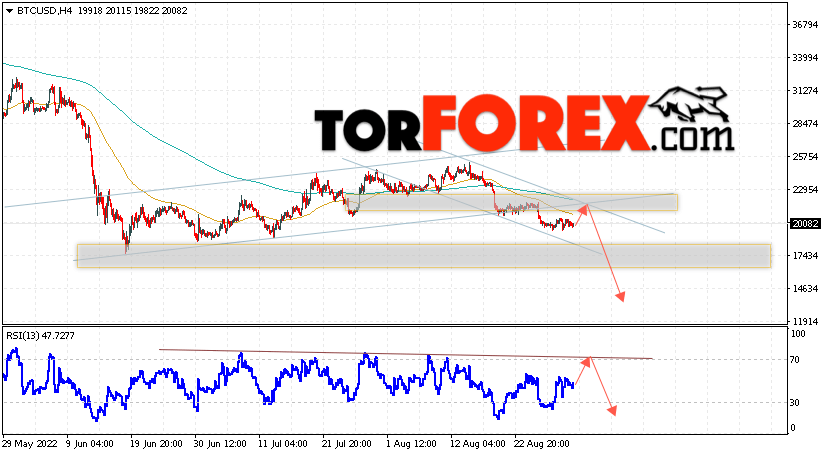Click price level 11914 on the scale

click(x=805, y=321)
